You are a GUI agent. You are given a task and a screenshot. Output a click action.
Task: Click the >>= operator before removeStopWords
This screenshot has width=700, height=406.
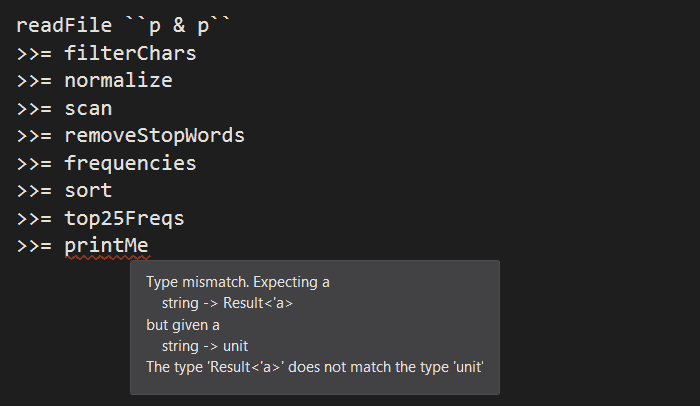[x=34, y=135]
